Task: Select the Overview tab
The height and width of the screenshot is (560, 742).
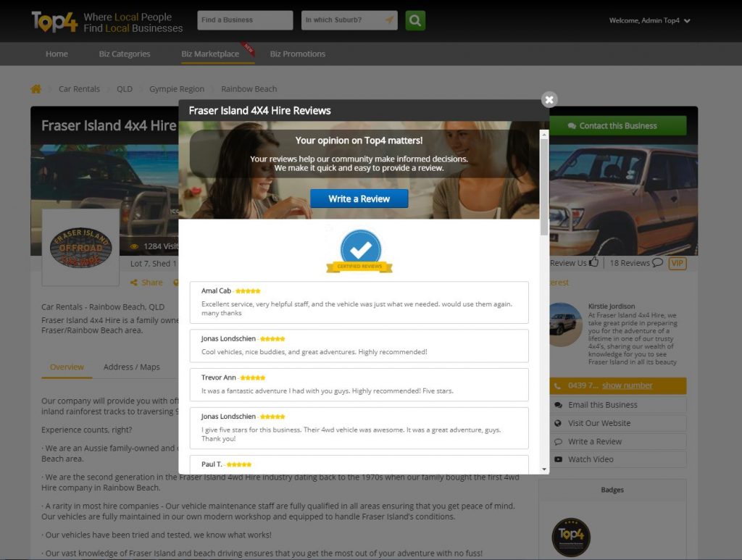Action: [67, 367]
